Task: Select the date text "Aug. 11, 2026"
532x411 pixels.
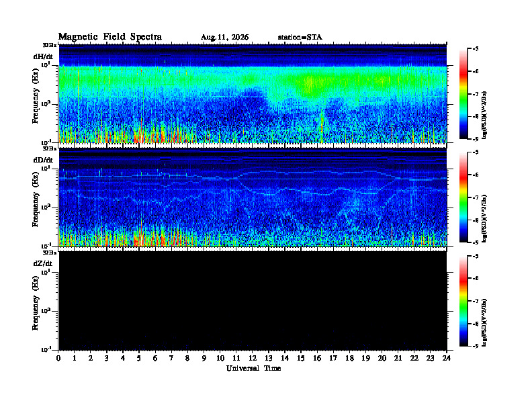Action: click(x=224, y=38)
